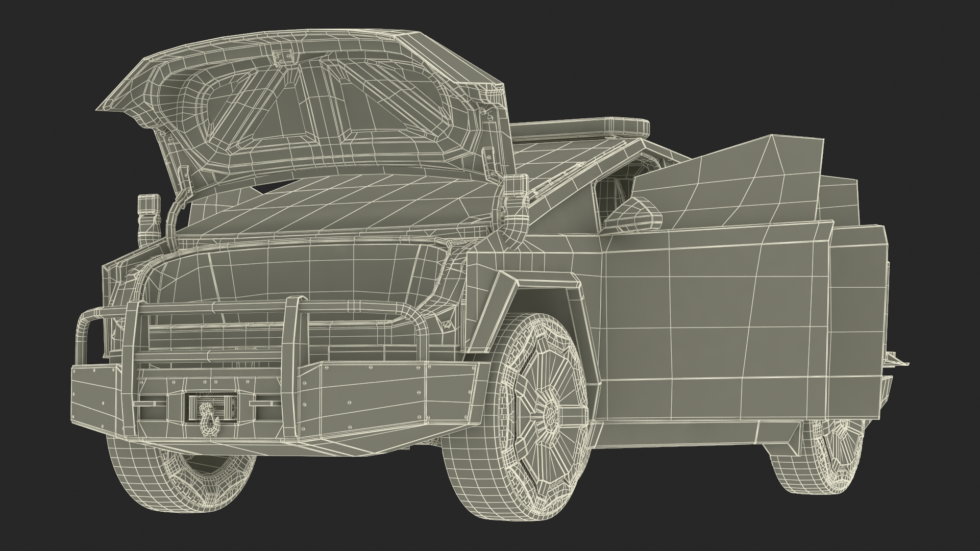Select the bull bar left vertical post
The image size is (980, 551).
[130, 347]
